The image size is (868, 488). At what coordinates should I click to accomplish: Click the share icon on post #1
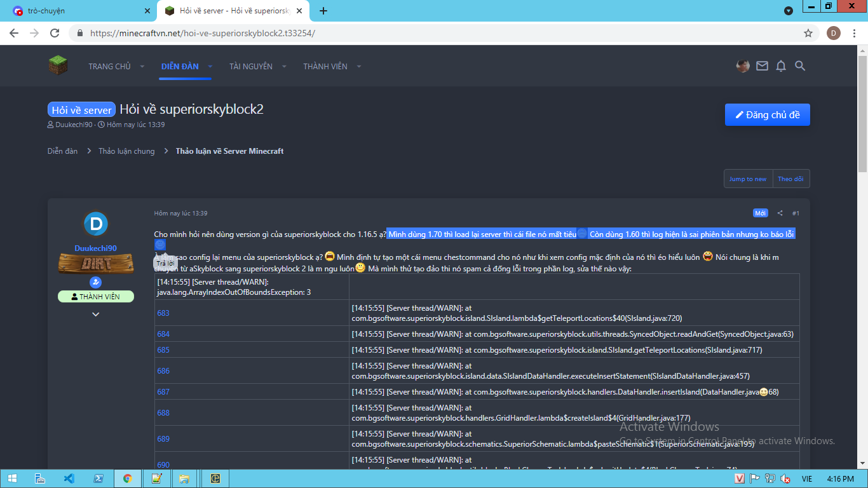(780, 213)
